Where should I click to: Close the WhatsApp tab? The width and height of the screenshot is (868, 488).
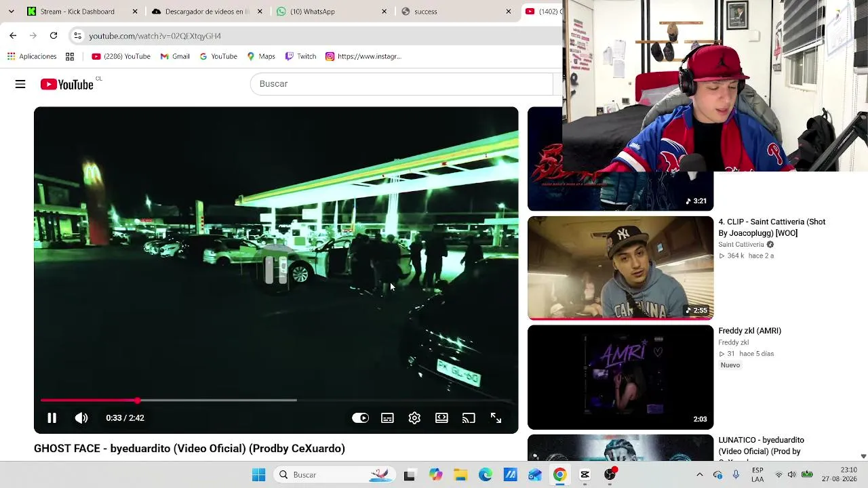pos(384,12)
